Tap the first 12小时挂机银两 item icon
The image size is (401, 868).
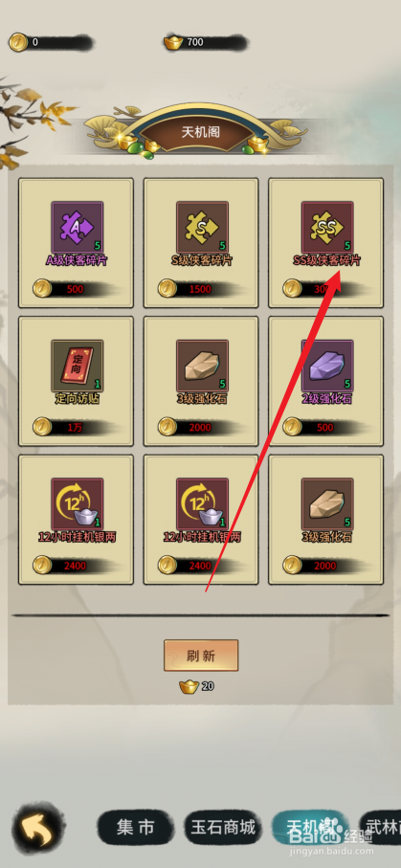pyautogui.click(x=78, y=503)
